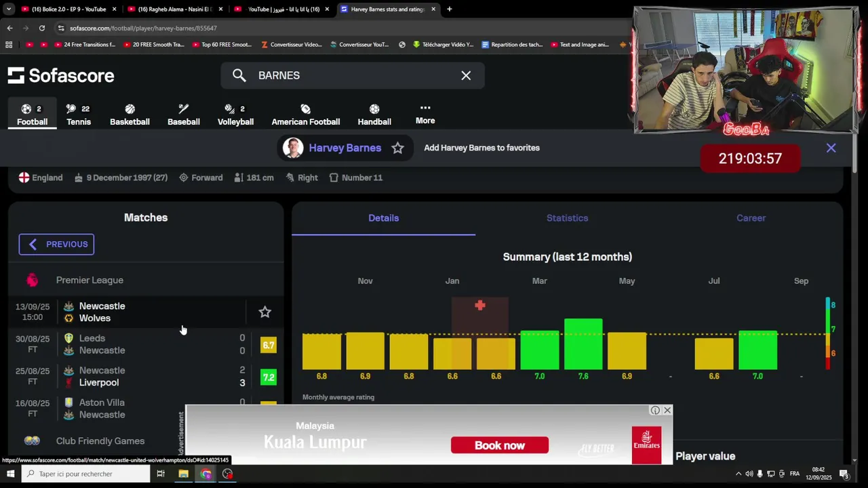868x488 pixels.
Task: Open the Handball sport tab
Action: click(x=374, y=115)
